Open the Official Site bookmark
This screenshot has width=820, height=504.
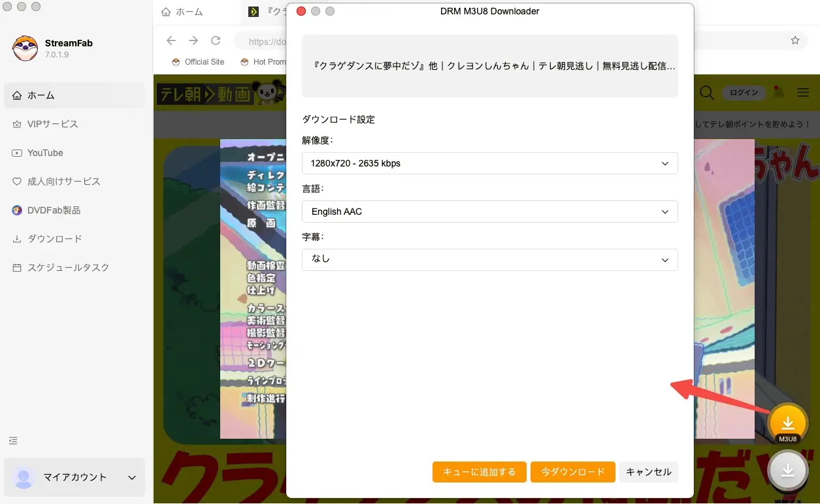click(198, 62)
